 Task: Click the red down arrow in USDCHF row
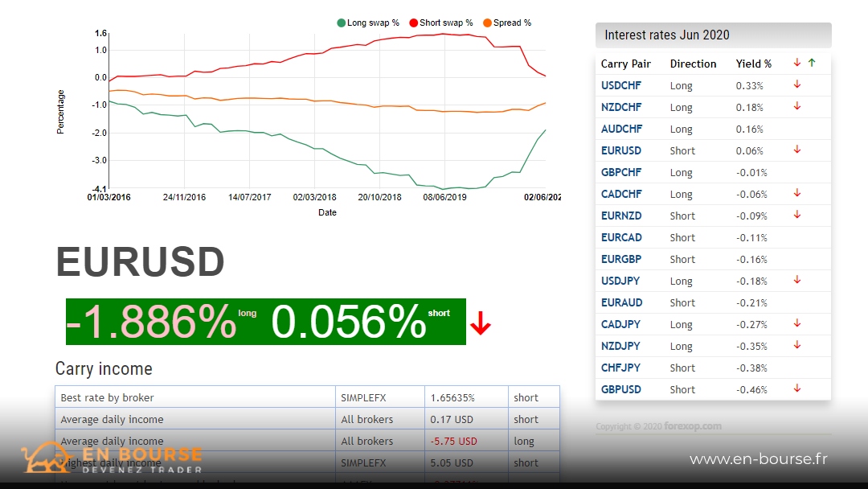pyautogui.click(x=796, y=84)
